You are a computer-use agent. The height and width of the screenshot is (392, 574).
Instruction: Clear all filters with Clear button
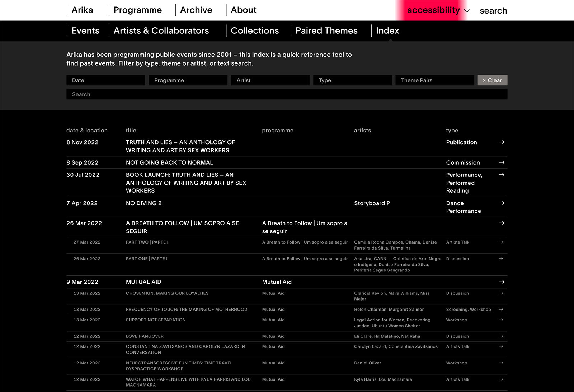[x=493, y=80]
